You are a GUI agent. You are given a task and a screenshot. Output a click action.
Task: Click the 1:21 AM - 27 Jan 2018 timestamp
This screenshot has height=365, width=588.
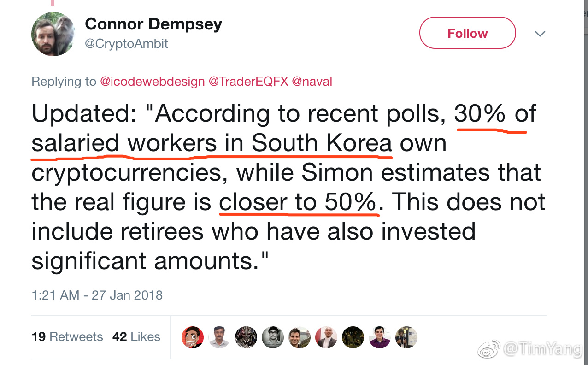(97, 295)
